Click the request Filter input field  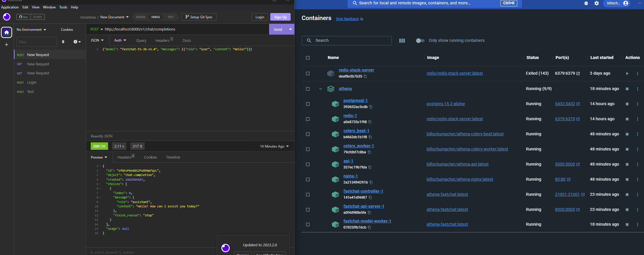coord(37,42)
